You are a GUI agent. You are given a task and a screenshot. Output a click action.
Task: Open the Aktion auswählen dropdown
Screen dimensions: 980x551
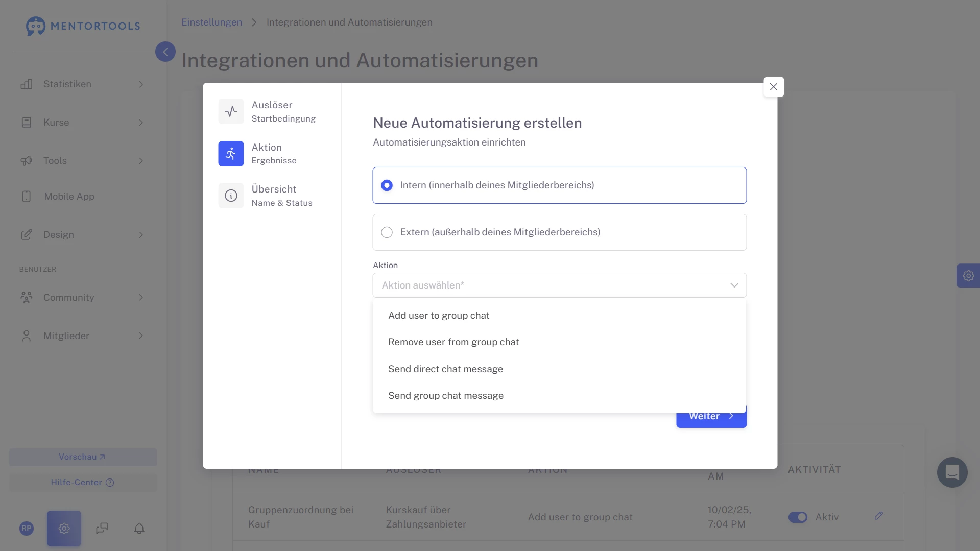click(x=559, y=285)
